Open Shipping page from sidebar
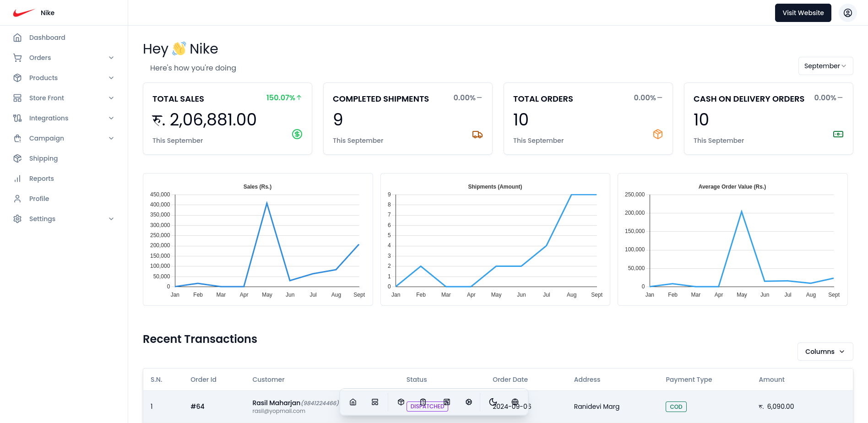The image size is (868, 423). 43,158
